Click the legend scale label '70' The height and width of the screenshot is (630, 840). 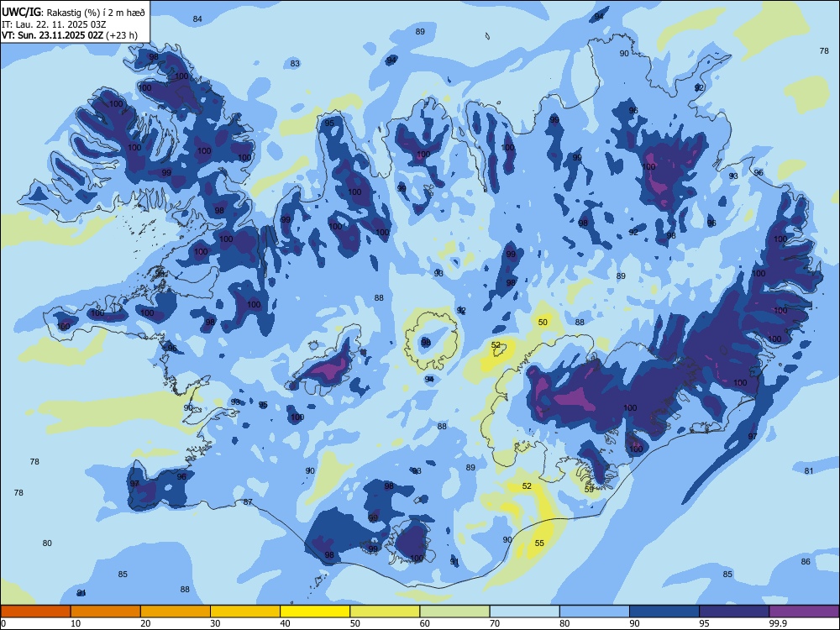pos(495,623)
